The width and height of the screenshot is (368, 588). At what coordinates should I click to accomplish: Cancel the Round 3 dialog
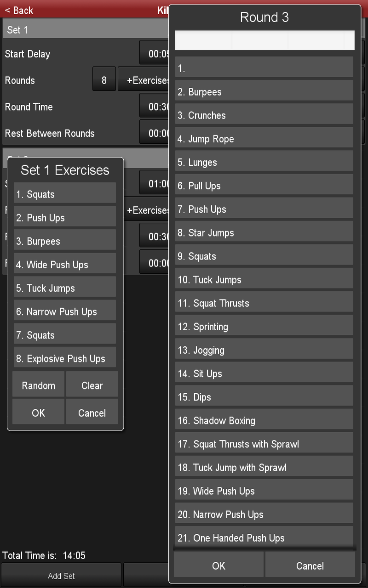(x=310, y=565)
